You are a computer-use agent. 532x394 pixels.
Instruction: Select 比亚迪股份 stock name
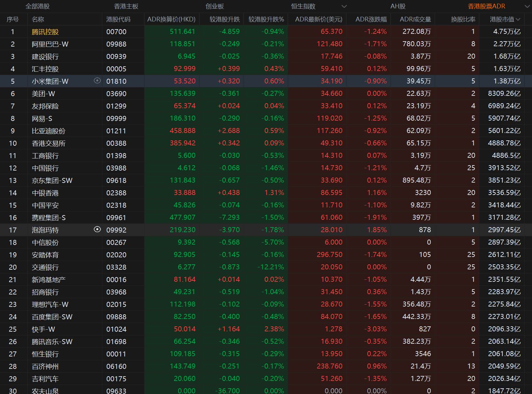click(x=49, y=131)
